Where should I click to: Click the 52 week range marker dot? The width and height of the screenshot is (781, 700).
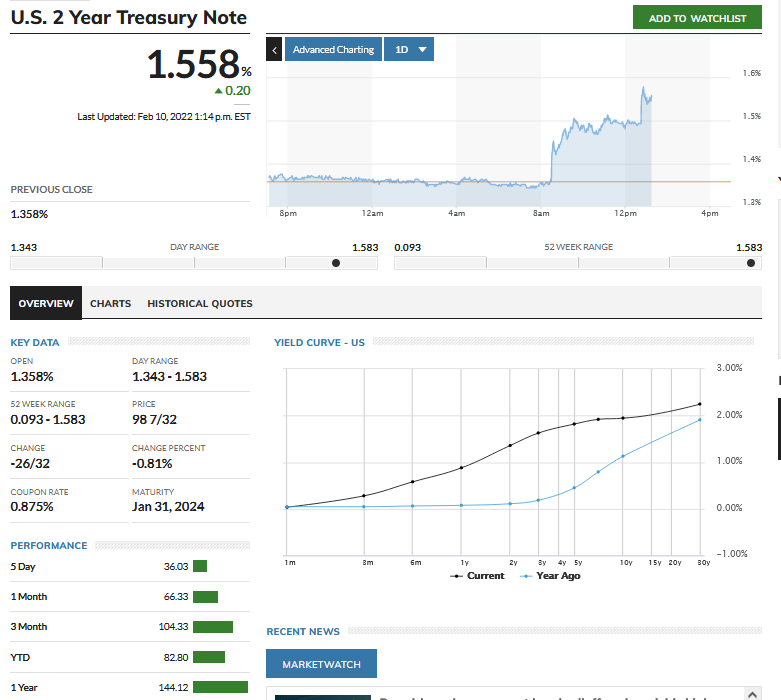click(x=751, y=263)
